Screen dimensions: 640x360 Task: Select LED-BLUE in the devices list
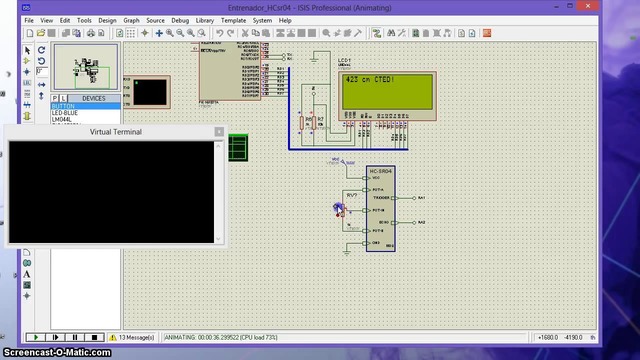[x=86, y=113]
